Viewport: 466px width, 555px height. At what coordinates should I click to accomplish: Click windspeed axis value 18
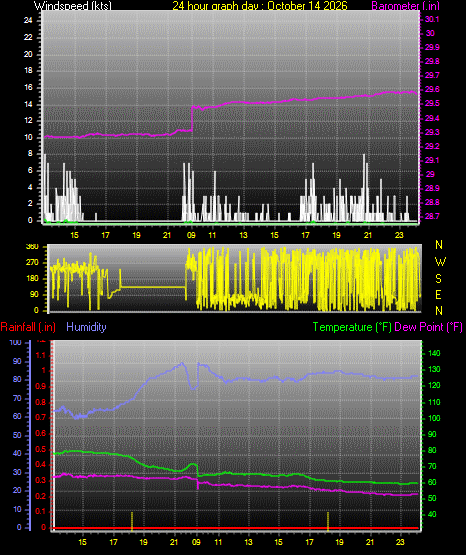click(x=28, y=70)
